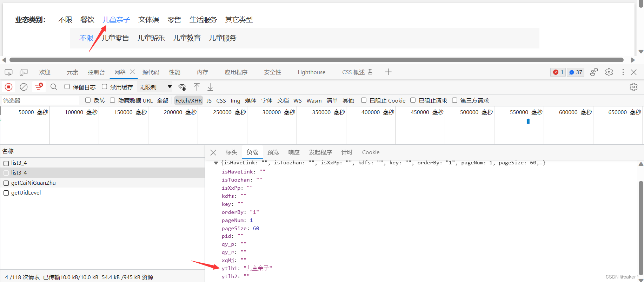Close the request details pane

tap(213, 152)
